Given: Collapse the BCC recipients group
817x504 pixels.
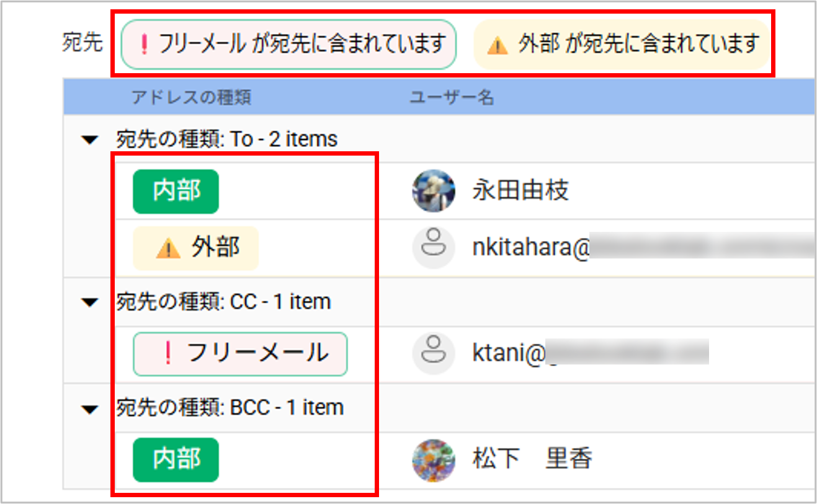Looking at the screenshot, I should [91, 409].
